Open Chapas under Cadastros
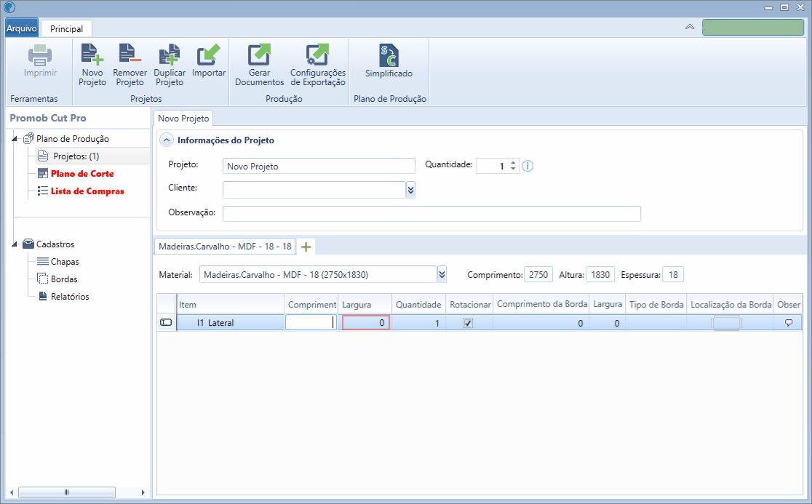This screenshot has height=504, width=812. (64, 262)
